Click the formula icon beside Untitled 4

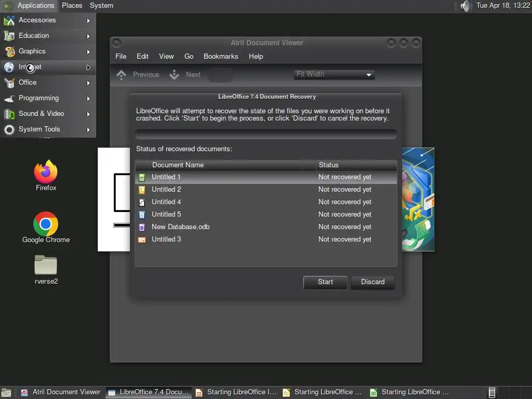click(142, 202)
